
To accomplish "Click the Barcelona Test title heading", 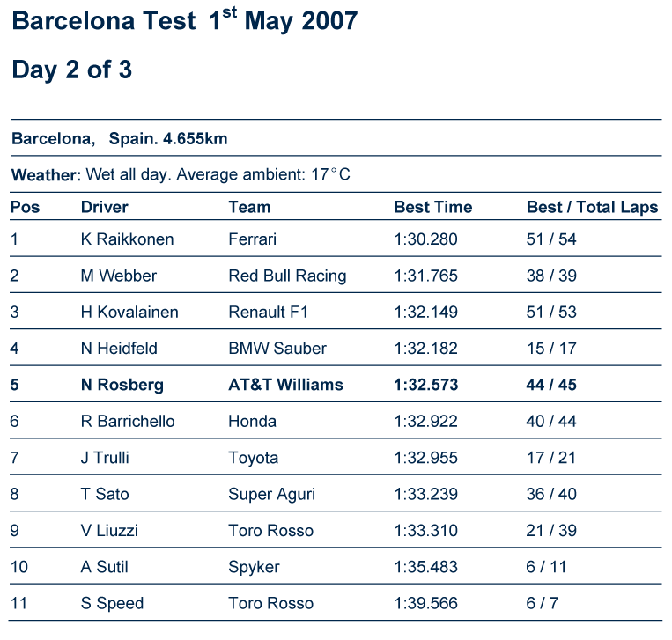I will (x=185, y=20).
